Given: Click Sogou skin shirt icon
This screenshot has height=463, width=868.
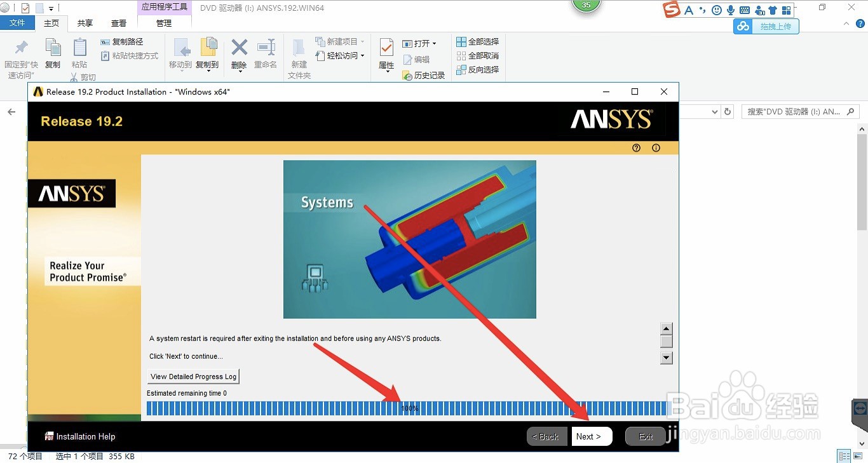Looking at the screenshot, I should 773,10.
